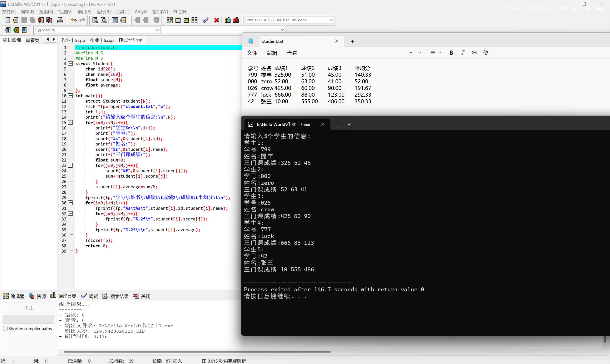Collapse the struct Student fold marker
The height and width of the screenshot is (364, 610).
(71, 64)
